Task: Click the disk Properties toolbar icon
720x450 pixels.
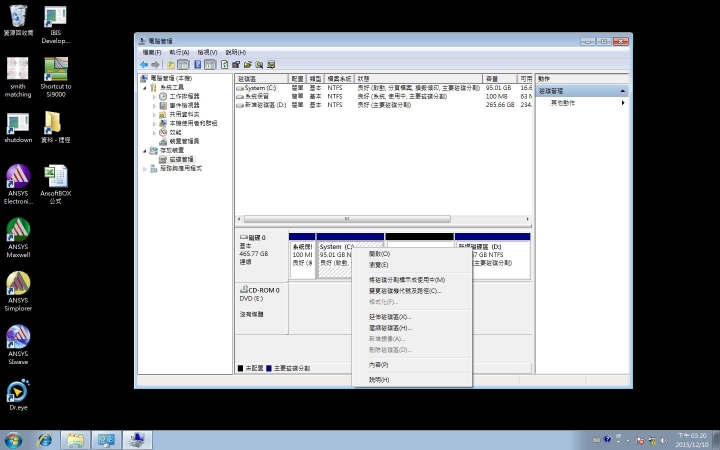Action: pos(236,65)
